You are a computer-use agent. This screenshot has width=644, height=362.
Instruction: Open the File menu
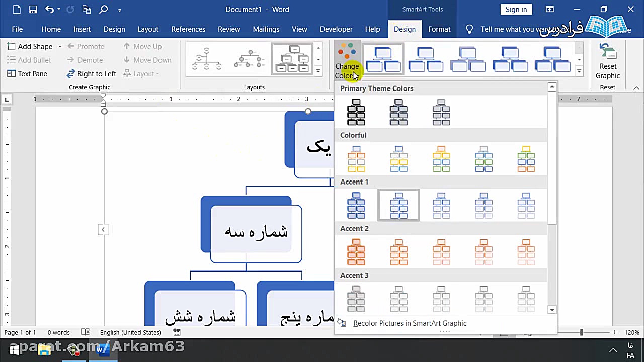pyautogui.click(x=17, y=29)
